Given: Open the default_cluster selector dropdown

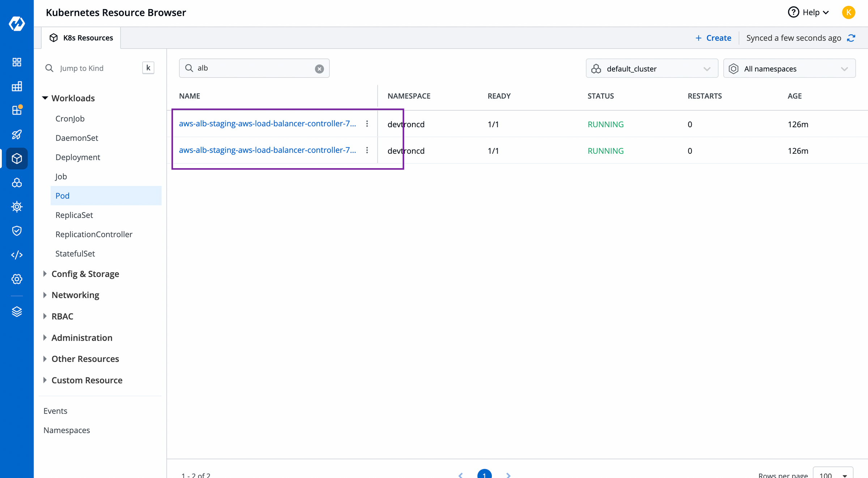Looking at the screenshot, I should pyautogui.click(x=651, y=68).
